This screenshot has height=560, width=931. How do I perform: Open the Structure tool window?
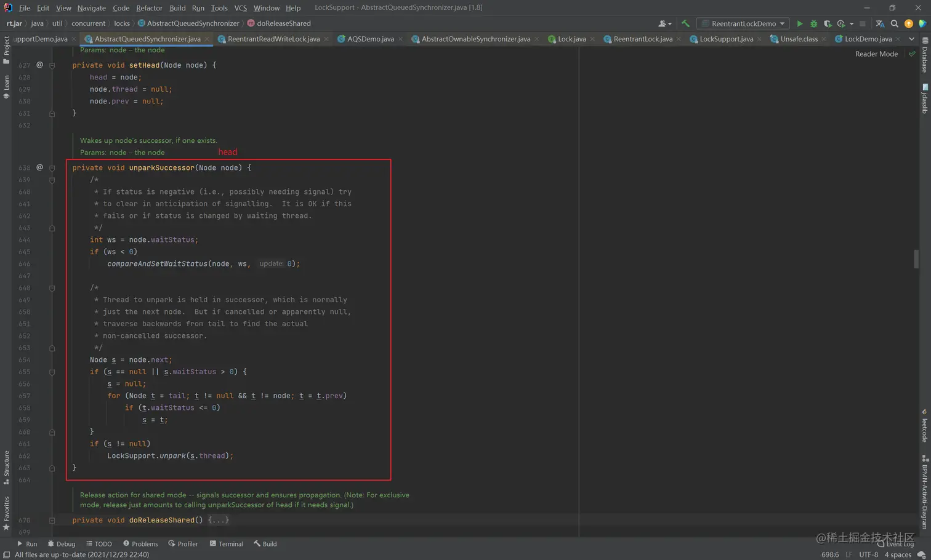pyautogui.click(x=6, y=467)
